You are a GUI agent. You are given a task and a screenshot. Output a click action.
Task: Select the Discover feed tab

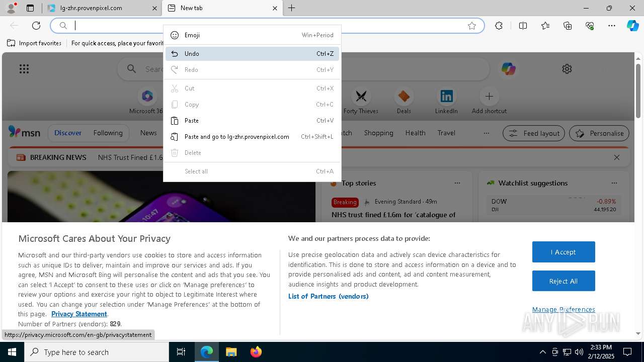pos(68,133)
